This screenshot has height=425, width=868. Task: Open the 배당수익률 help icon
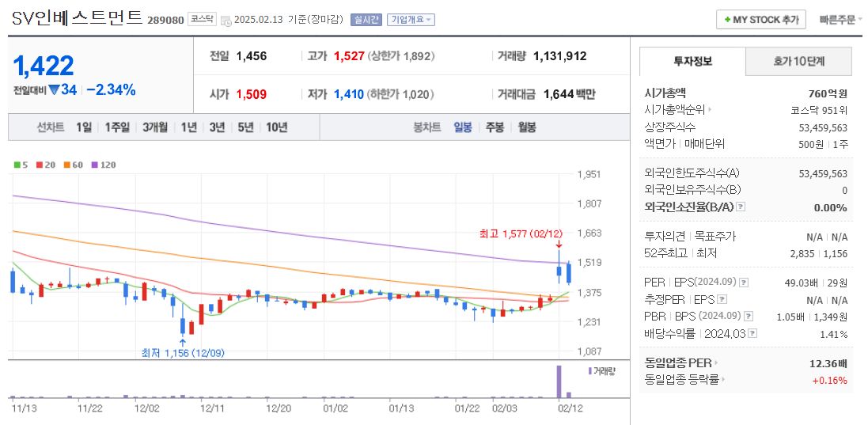pyautogui.click(x=752, y=334)
